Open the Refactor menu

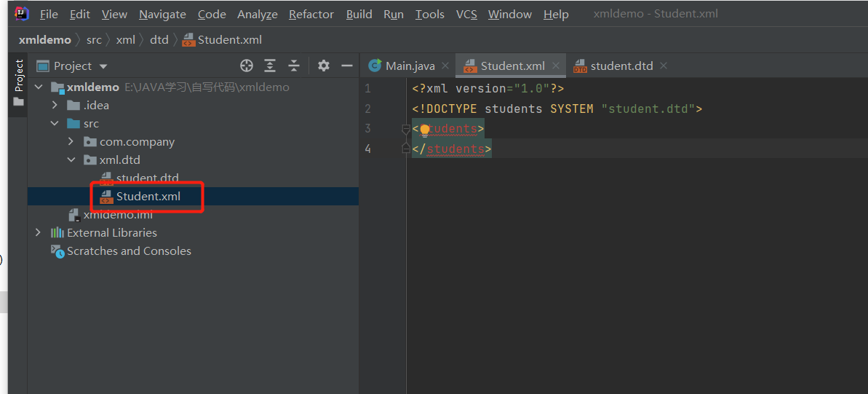pos(311,15)
